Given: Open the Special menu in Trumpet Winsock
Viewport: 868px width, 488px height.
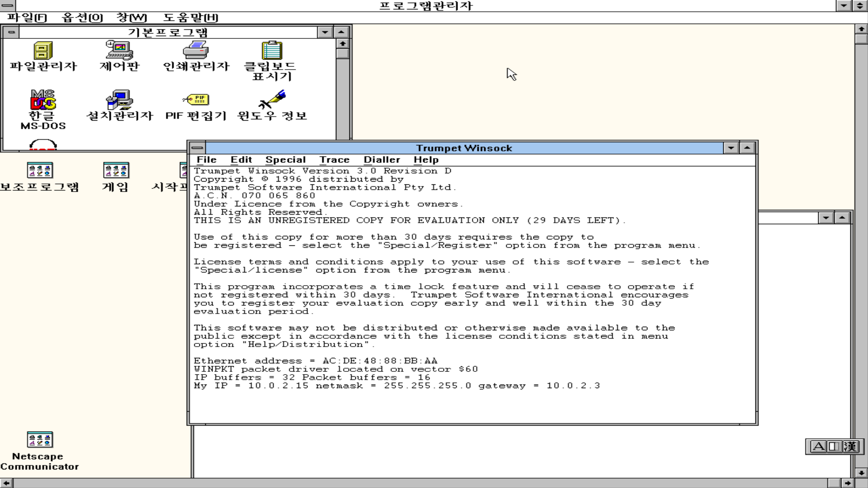Looking at the screenshot, I should coord(286,160).
